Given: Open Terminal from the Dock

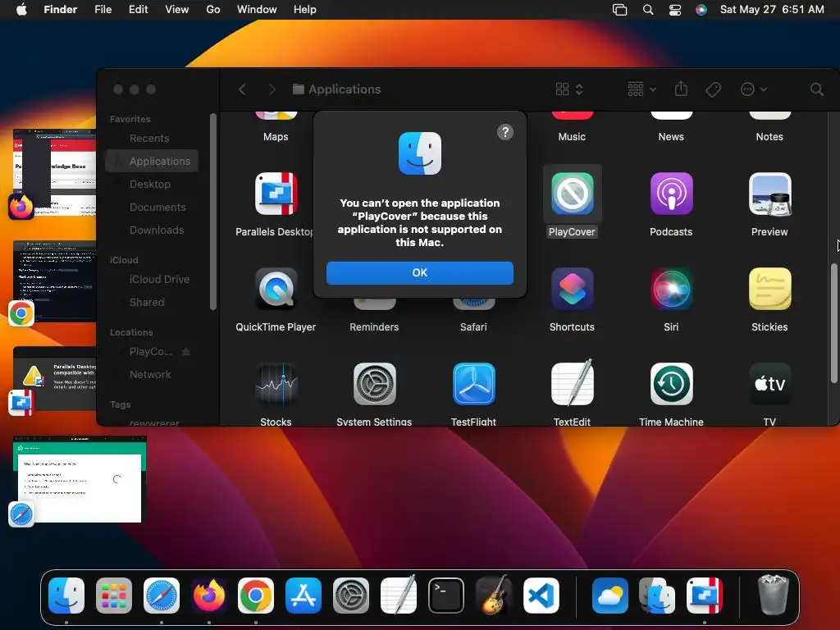Looking at the screenshot, I should pyautogui.click(x=445, y=596).
